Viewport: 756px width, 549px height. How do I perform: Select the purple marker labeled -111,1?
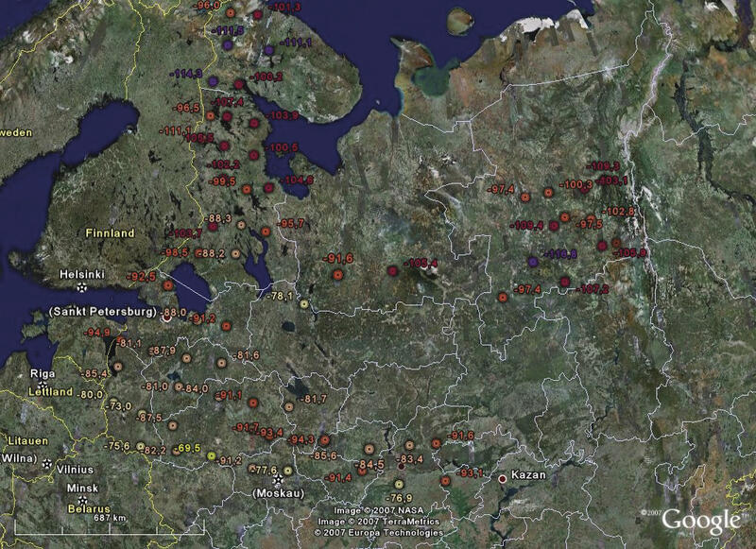click(x=269, y=49)
